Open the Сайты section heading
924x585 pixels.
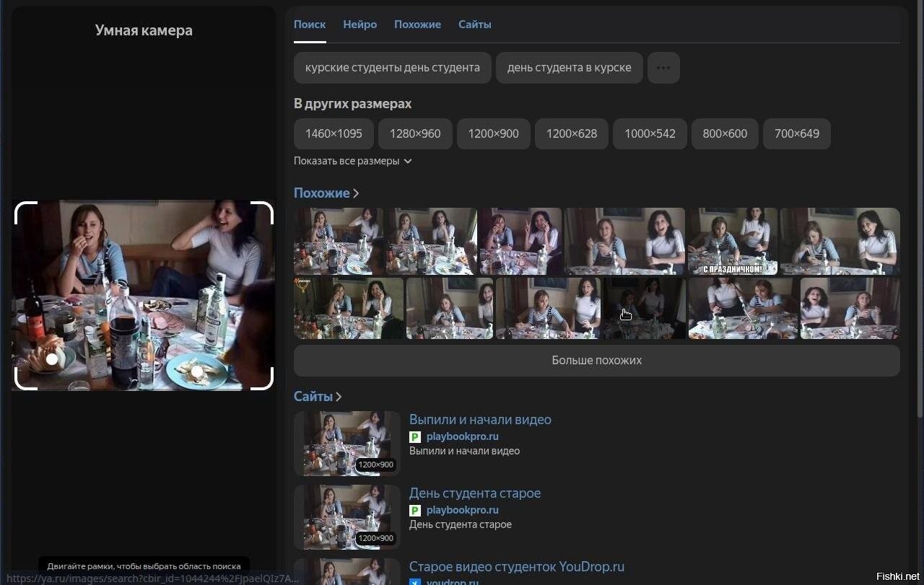tap(318, 397)
